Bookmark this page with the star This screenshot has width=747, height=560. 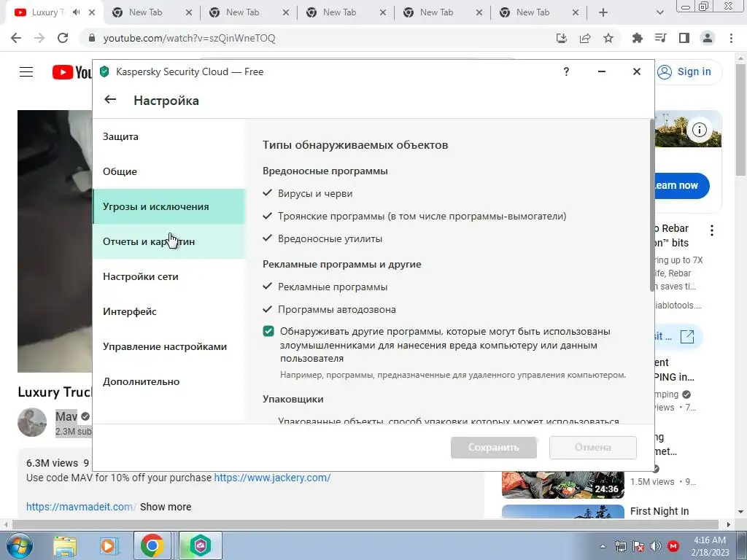[x=608, y=38]
